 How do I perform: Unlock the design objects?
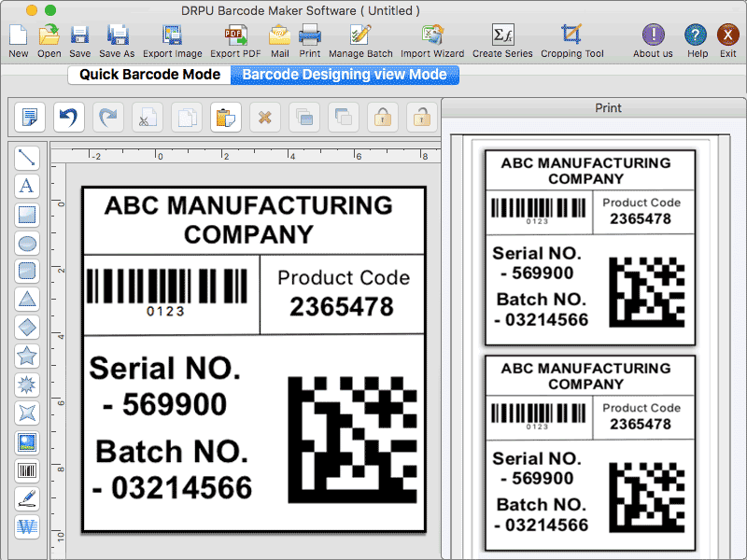[420, 117]
